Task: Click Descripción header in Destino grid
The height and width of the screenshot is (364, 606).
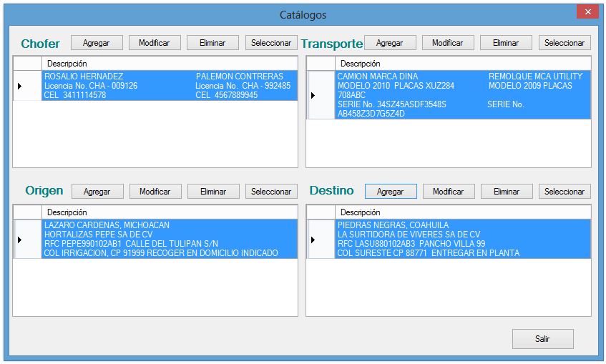Action: point(463,212)
